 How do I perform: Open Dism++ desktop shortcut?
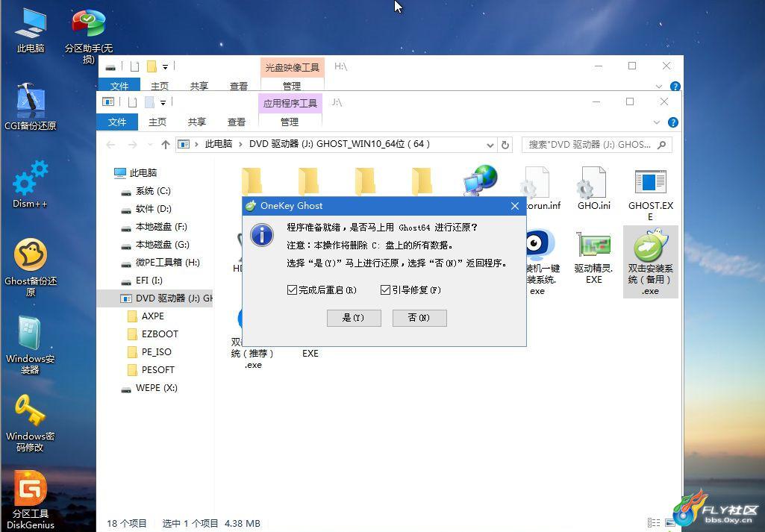(31, 184)
